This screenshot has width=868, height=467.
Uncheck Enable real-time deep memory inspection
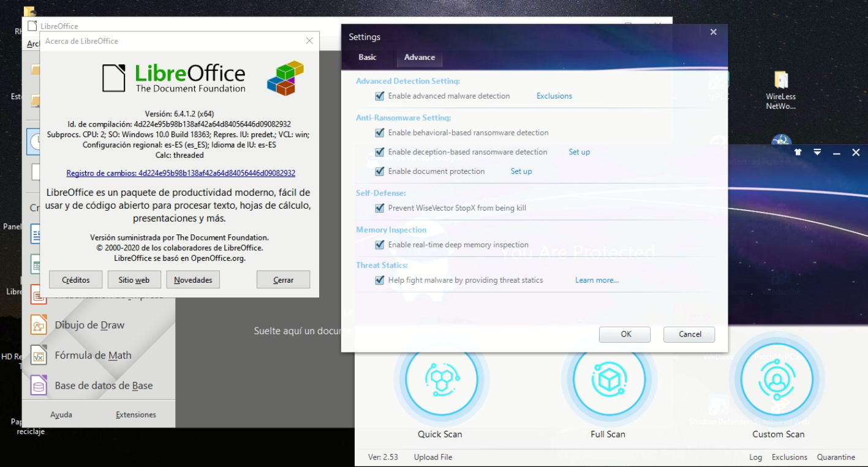380,245
